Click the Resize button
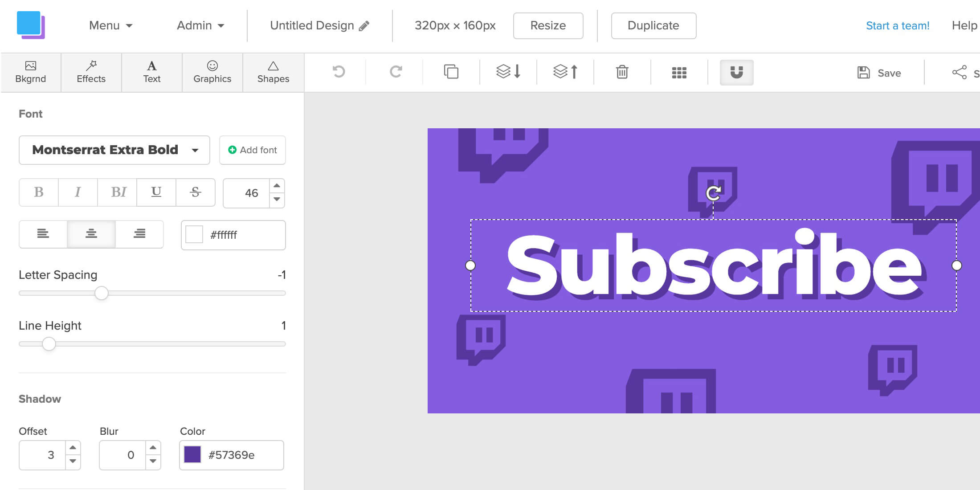 tap(548, 26)
